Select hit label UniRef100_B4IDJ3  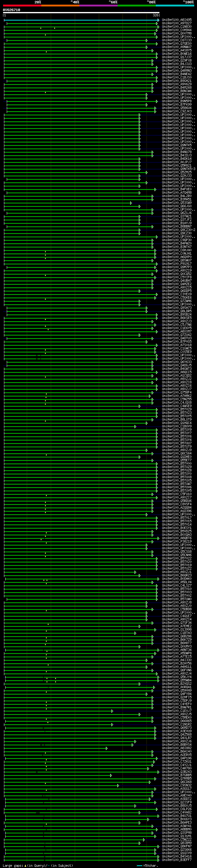tap(177, 155)
